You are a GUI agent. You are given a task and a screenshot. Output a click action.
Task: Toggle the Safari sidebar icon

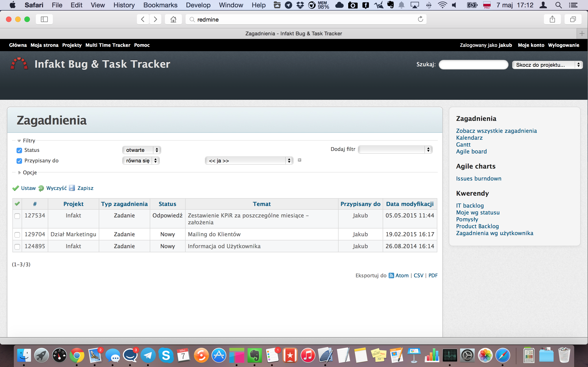point(44,19)
